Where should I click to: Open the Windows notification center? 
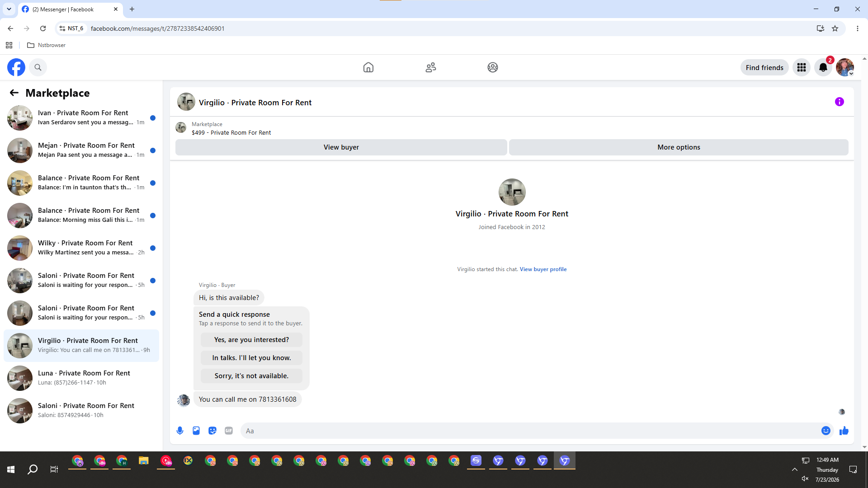[853, 469]
